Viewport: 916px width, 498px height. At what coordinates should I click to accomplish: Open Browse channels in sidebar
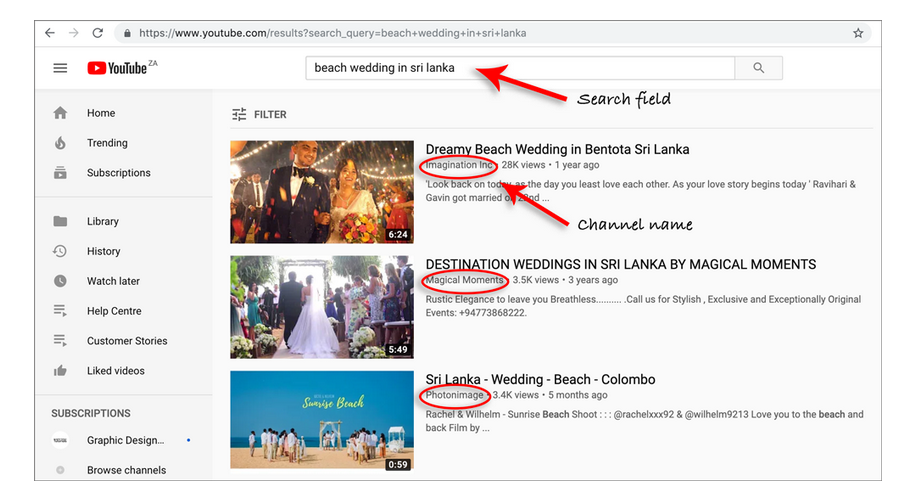(x=126, y=470)
